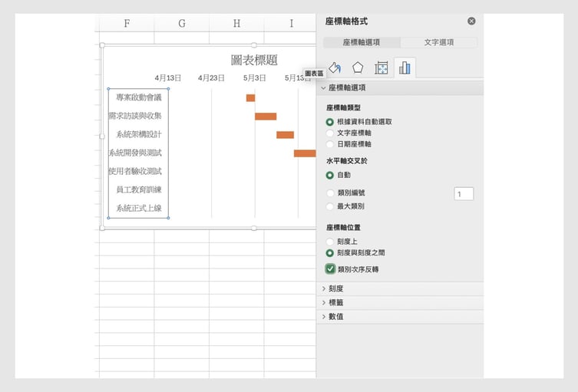Switch to the 文字選項 tab
This screenshot has width=578, height=392.
click(x=438, y=42)
